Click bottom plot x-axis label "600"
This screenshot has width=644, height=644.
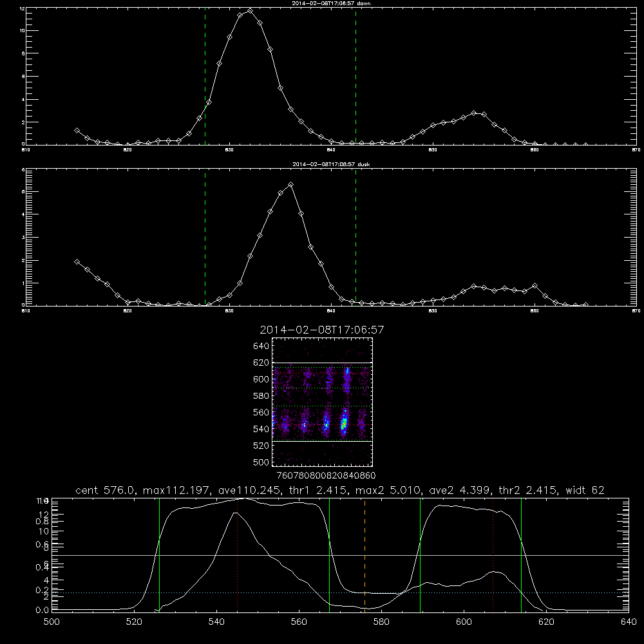pos(464,622)
